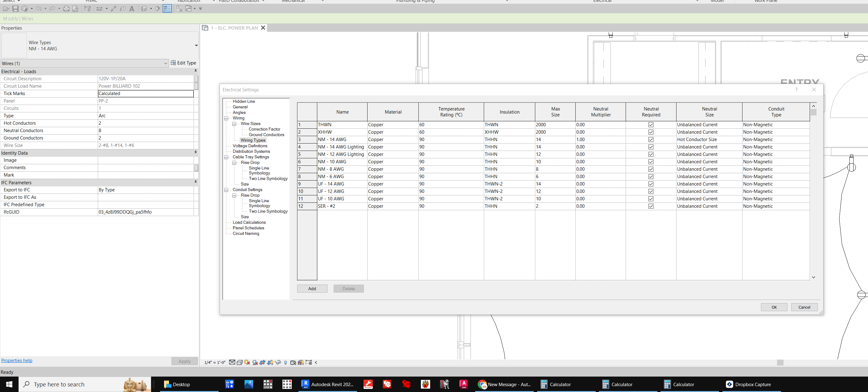Select the Save tool on Quick Access Toolbar
Viewport: 868px width, 392px height.
pyautogui.click(x=15, y=8)
